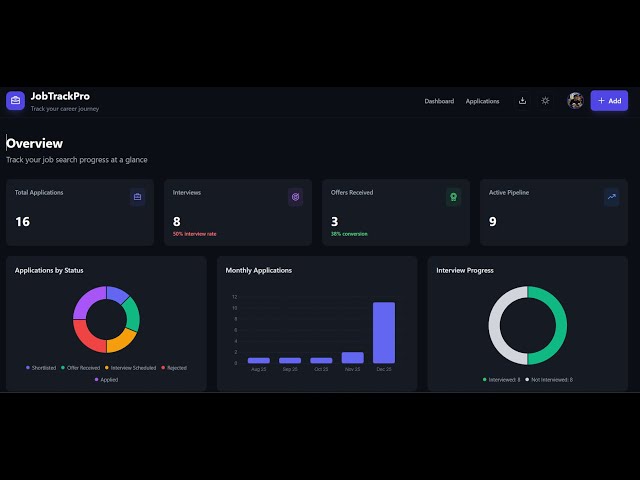The width and height of the screenshot is (640, 480).
Task: Click the Oct 25 bar in Monthly Applications
Action: coord(321,360)
